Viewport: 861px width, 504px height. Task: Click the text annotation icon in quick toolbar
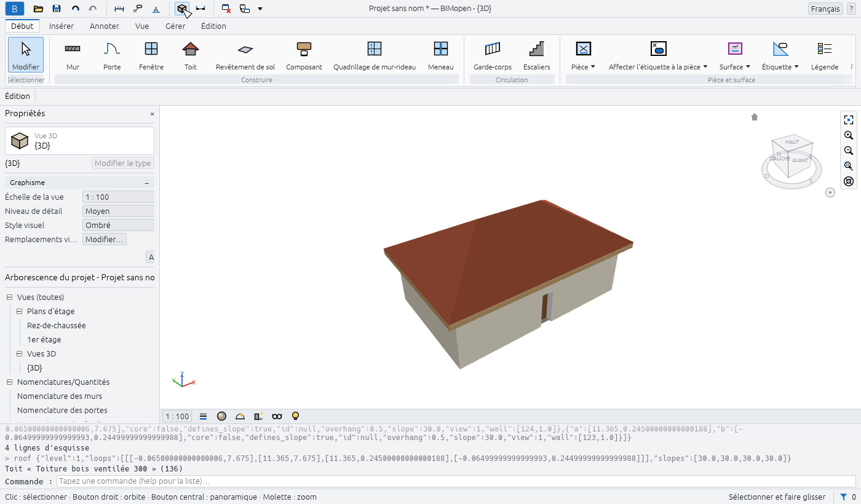(156, 9)
